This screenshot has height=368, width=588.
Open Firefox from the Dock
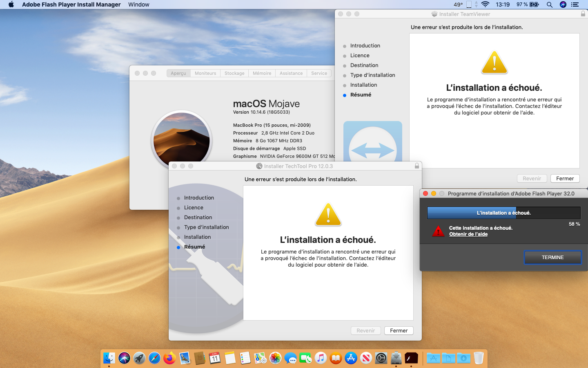point(169,358)
